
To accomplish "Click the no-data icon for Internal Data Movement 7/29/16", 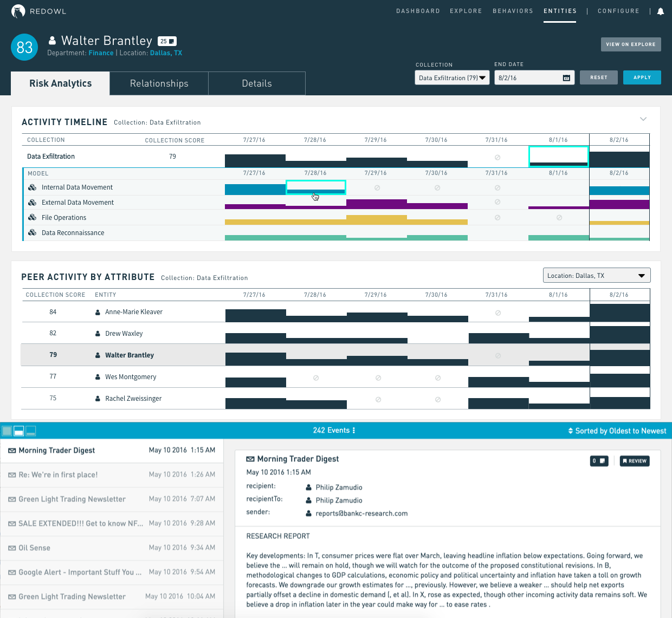I will 377,188.
